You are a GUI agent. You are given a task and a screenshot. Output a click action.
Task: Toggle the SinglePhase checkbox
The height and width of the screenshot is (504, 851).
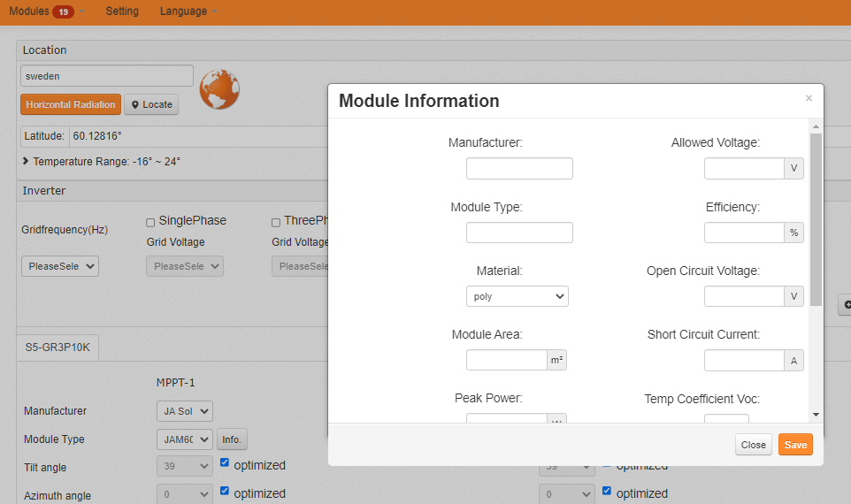(150, 223)
